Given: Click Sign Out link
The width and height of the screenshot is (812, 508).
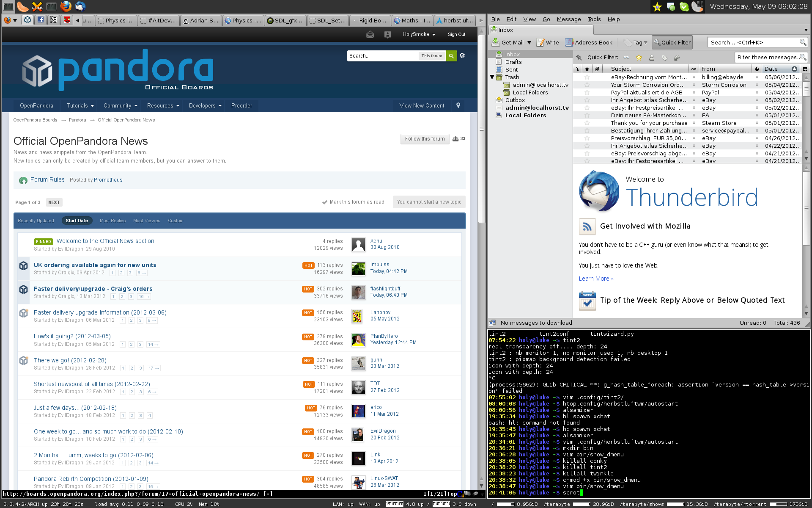Looking at the screenshot, I should [456, 34].
